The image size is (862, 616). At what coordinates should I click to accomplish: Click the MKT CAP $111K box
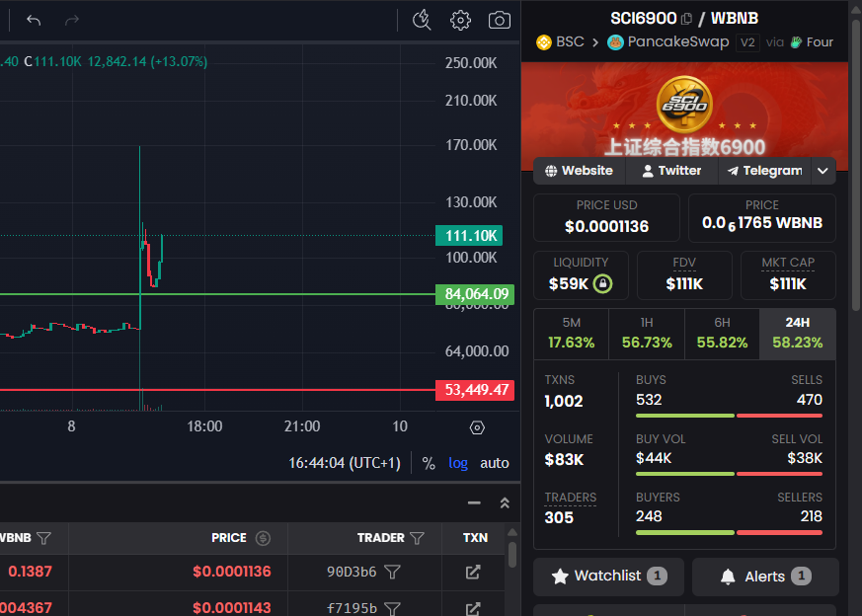coord(788,275)
